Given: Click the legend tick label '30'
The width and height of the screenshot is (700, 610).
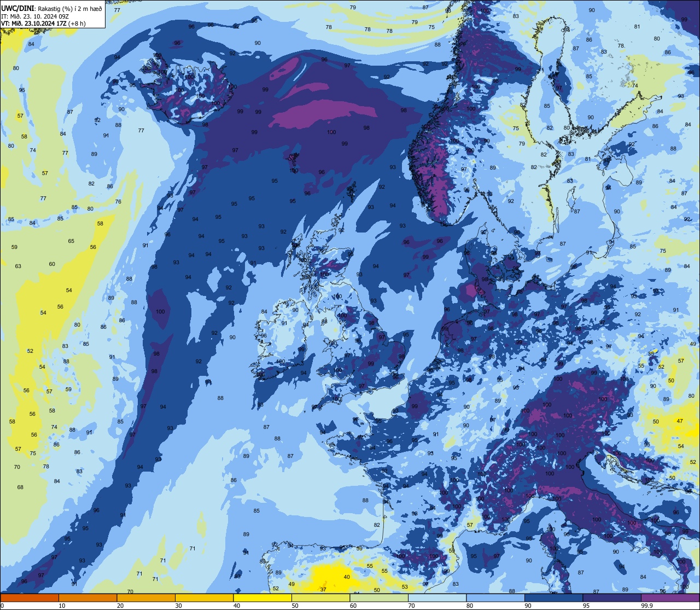Looking at the screenshot, I should click(178, 606).
